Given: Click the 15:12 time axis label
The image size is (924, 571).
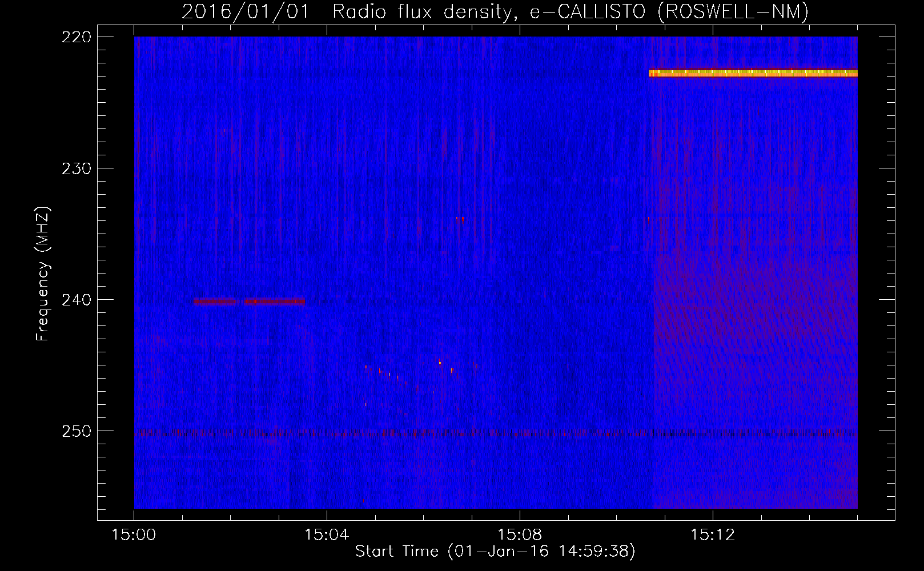Looking at the screenshot, I should pos(713,535).
